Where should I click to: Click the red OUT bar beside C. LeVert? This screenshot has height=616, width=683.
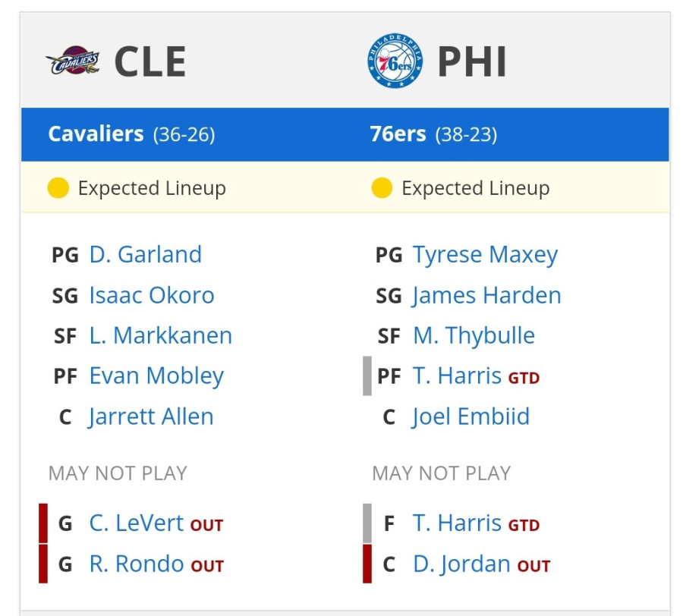(43, 523)
